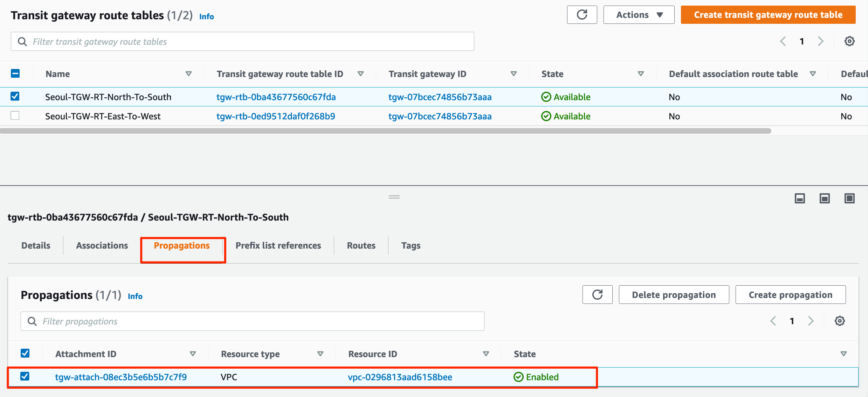This screenshot has height=397, width=868.
Task: Sort by the Name column arrow
Action: [x=188, y=74]
